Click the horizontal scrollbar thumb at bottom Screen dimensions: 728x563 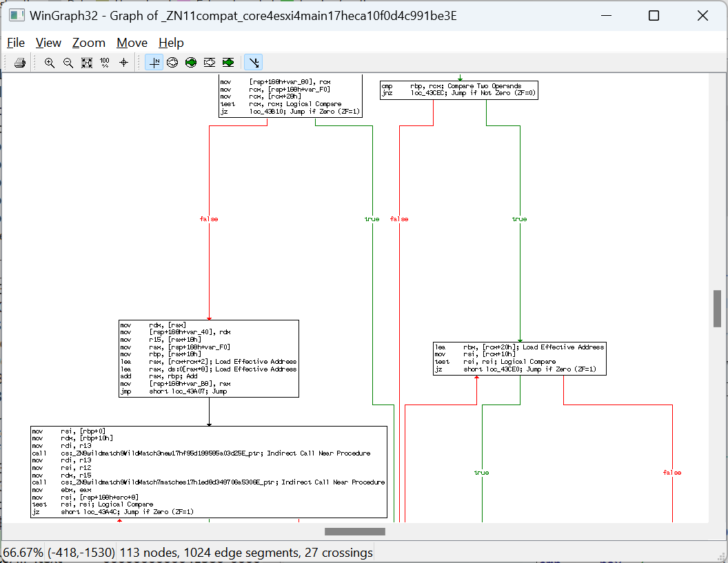point(354,531)
